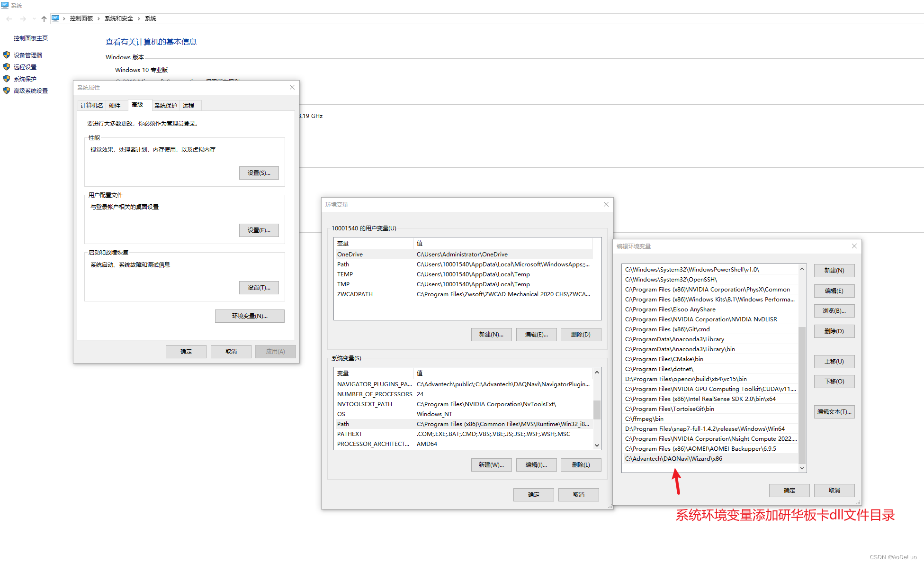Select C:\Program Files\CMake\bin entry
The width and height of the screenshot is (924, 564).
click(710, 359)
